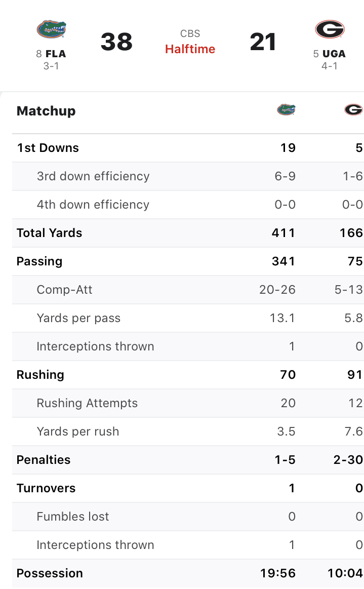Click the Rushing category row

click(x=188, y=375)
